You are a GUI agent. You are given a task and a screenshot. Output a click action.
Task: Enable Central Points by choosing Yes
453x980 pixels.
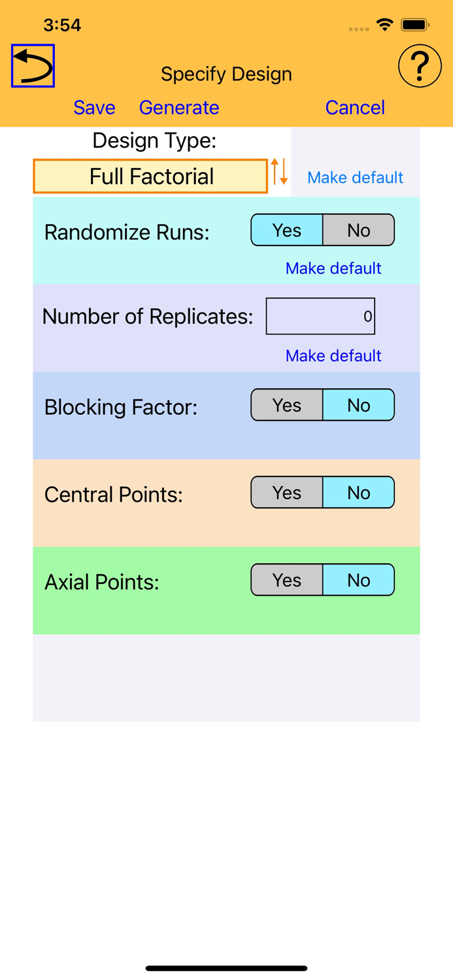[x=288, y=492]
